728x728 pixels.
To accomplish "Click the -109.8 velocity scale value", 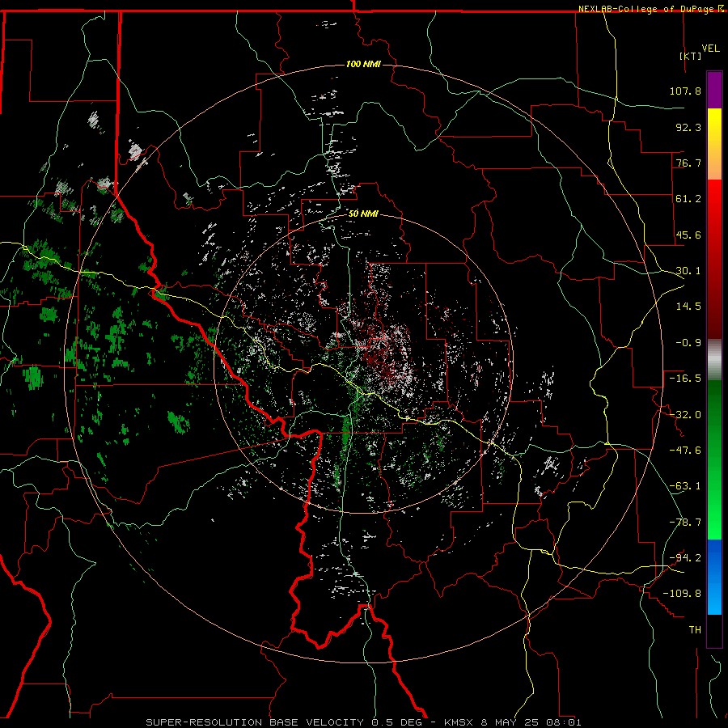I will point(682,594).
